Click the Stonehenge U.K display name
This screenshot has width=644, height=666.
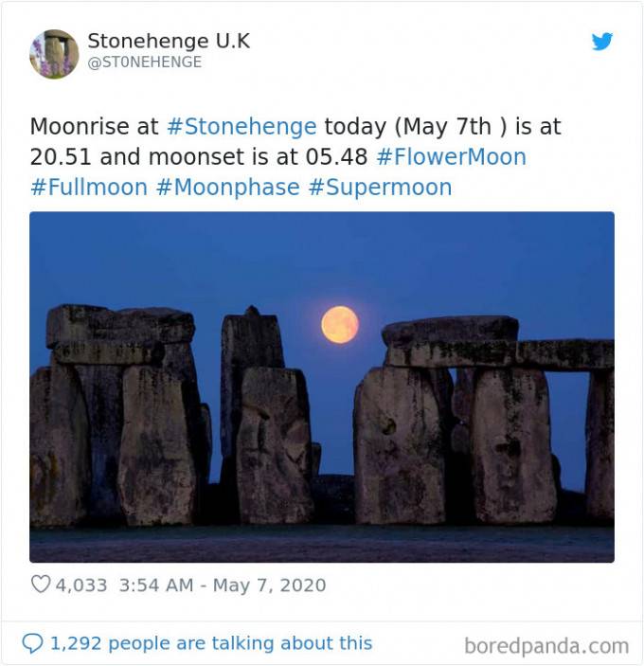(169, 41)
